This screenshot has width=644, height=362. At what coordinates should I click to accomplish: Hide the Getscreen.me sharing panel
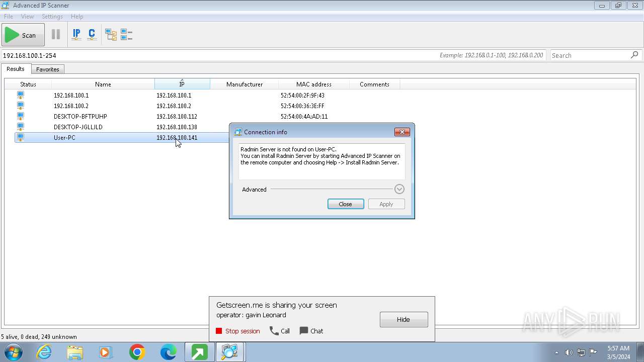404,319
